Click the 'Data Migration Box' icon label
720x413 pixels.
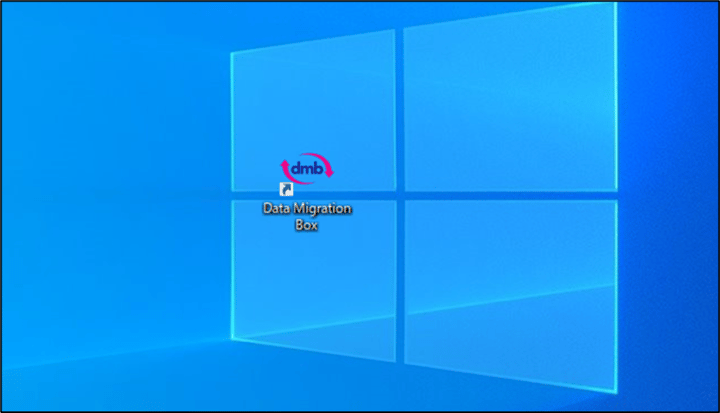click(307, 216)
